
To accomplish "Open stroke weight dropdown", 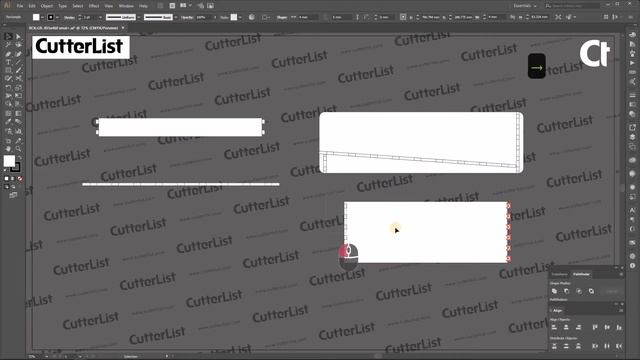I will click(x=100, y=17).
